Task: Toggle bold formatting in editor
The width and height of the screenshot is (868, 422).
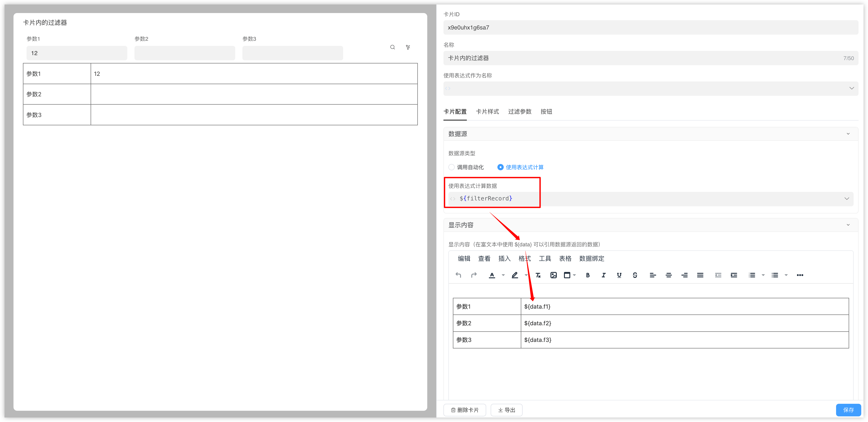Action: coord(588,275)
